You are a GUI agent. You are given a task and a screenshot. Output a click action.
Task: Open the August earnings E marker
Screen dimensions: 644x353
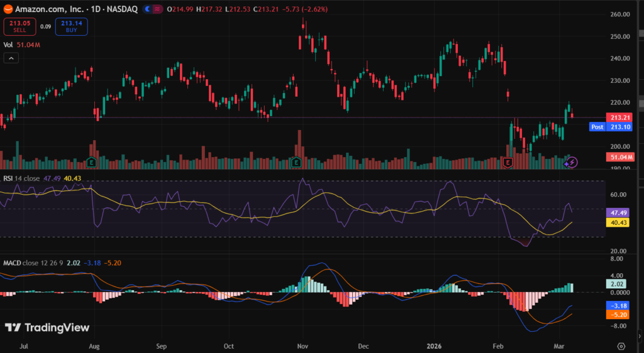pos(92,162)
